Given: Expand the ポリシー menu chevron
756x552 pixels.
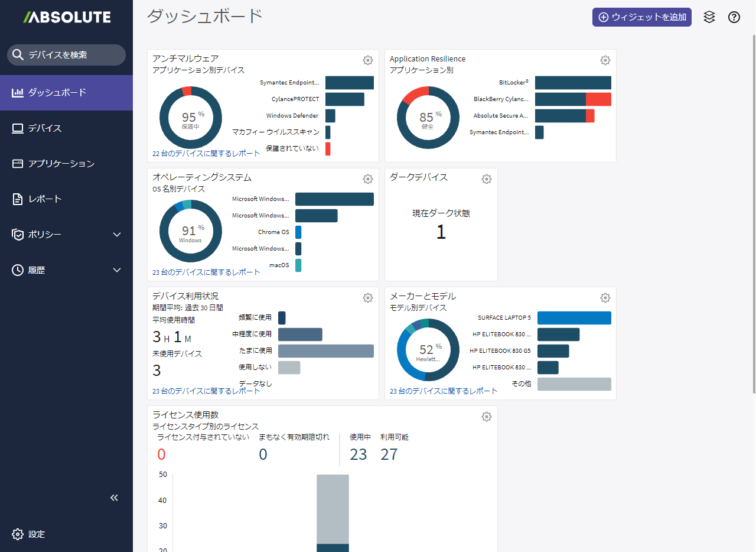Looking at the screenshot, I should (117, 235).
